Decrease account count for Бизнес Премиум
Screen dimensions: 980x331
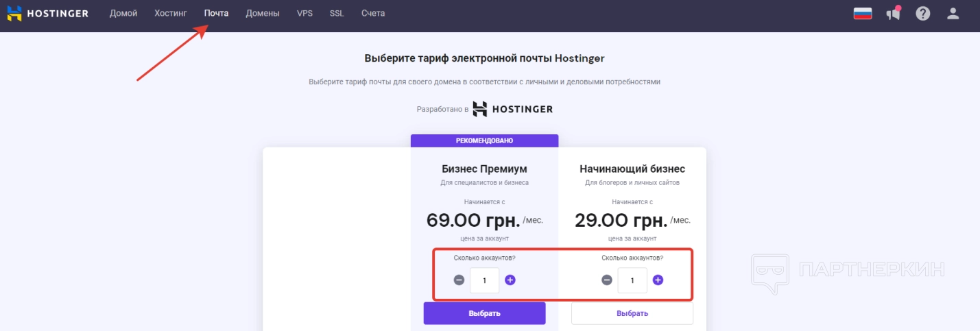pos(459,280)
